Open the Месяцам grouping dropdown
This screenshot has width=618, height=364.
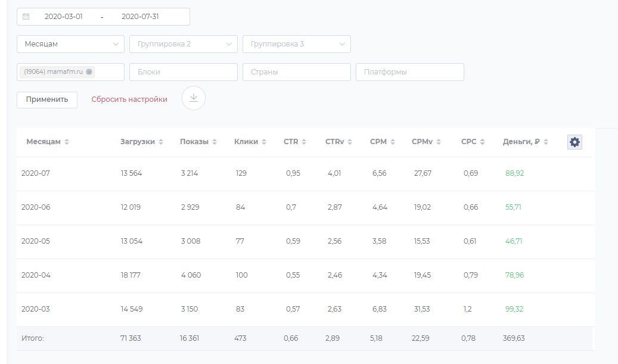70,44
